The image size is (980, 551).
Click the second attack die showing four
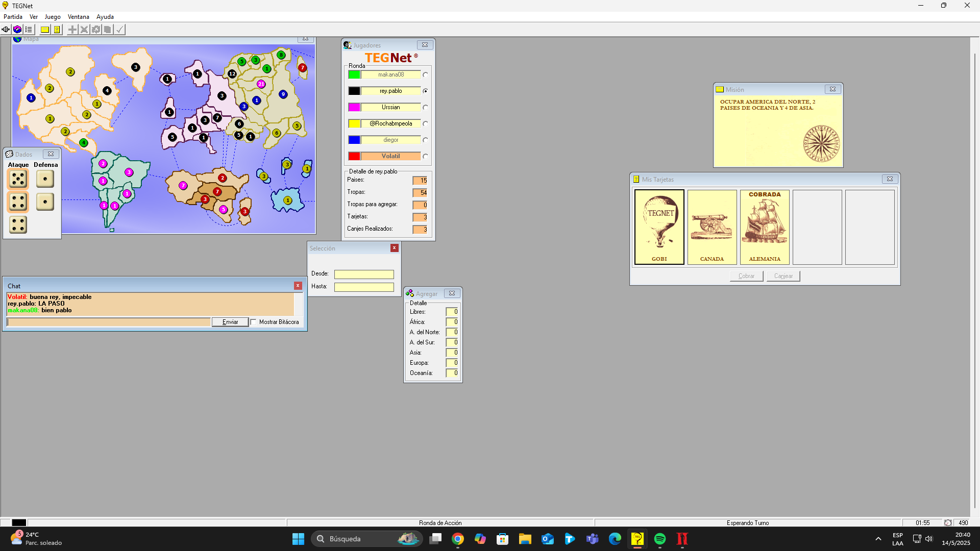click(18, 202)
